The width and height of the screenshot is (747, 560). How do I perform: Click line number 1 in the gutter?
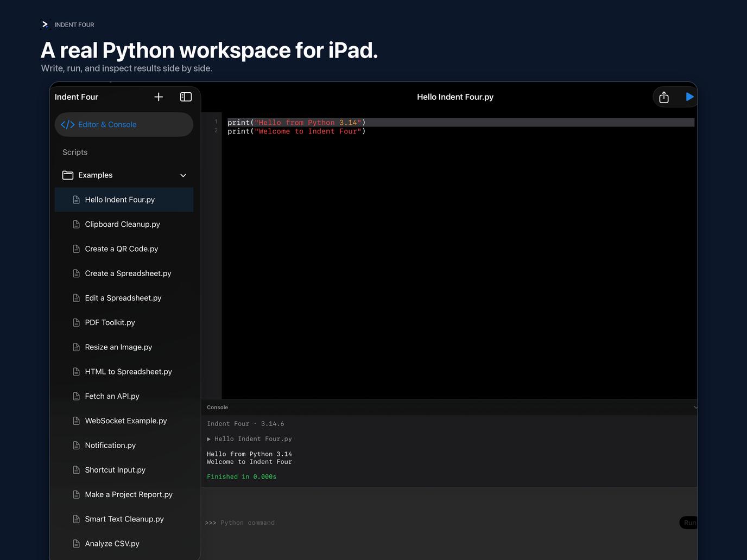pyautogui.click(x=216, y=122)
